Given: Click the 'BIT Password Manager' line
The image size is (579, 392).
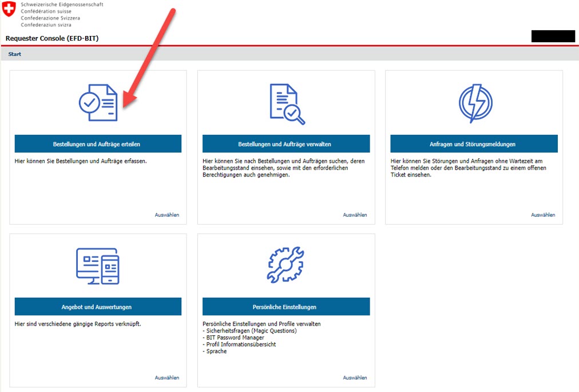Looking at the screenshot, I should (235, 337).
